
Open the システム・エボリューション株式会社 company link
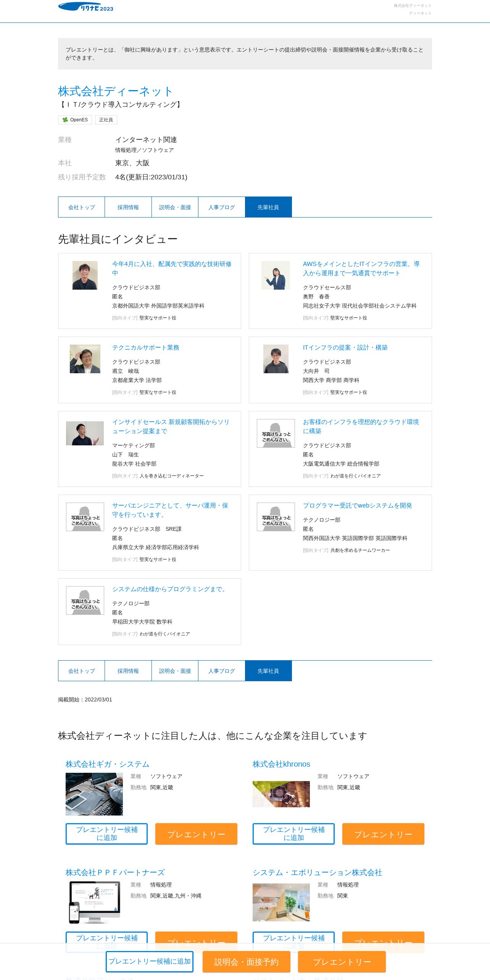tap(318, 872)
